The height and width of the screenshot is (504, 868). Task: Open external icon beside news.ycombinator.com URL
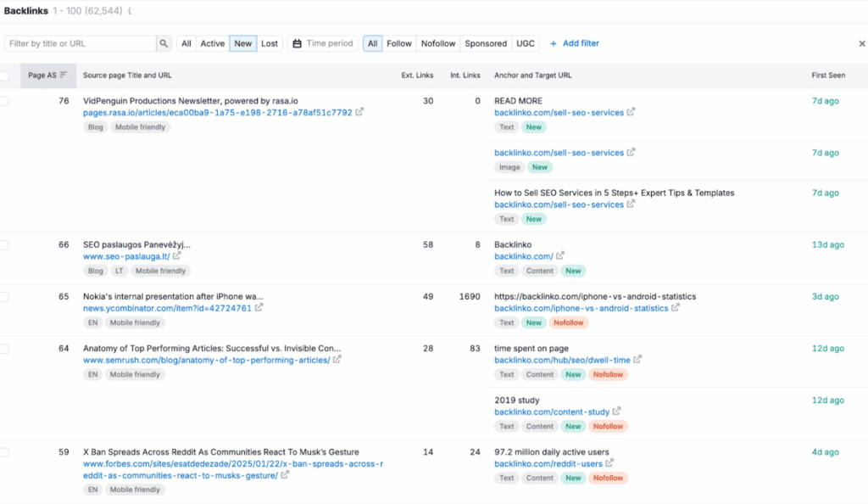(x=259, y=307)
